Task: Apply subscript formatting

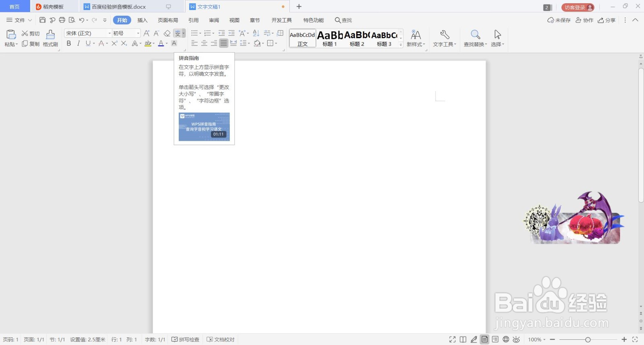Action: [x=124, y=43]
